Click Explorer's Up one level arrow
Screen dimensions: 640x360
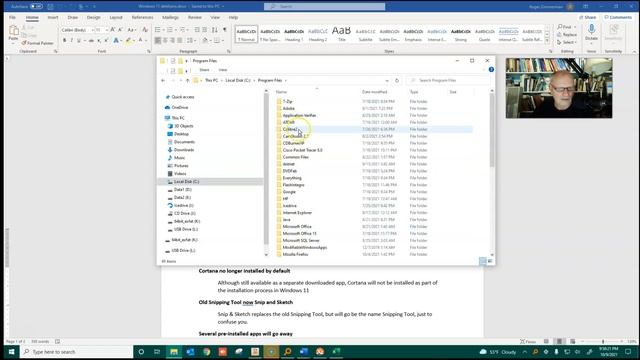click(187, 80)
